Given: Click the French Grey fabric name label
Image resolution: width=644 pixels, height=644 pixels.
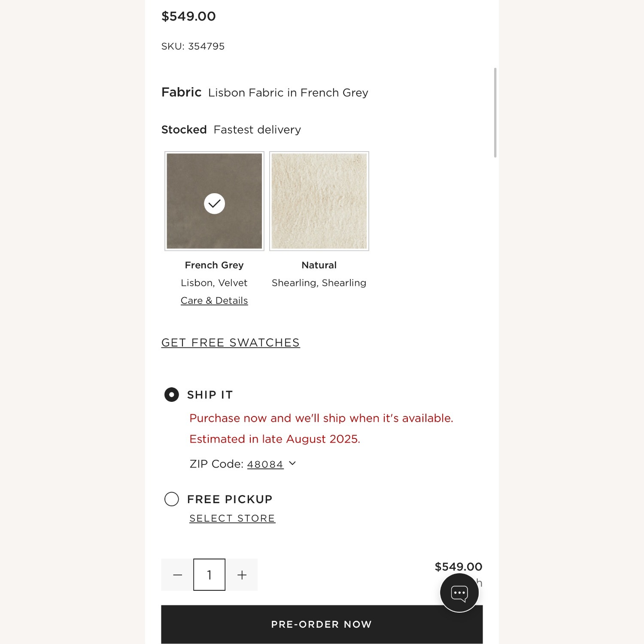Looking at the screenshot, I should coord(214,265).
